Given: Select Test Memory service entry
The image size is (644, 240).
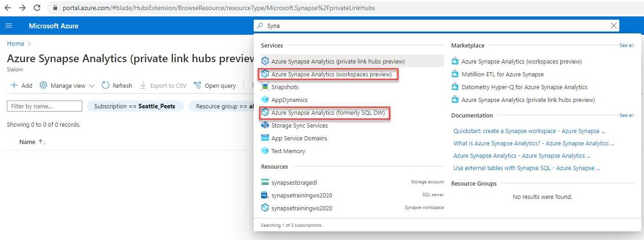Looking at the screenshot, I should click(288, 151).
